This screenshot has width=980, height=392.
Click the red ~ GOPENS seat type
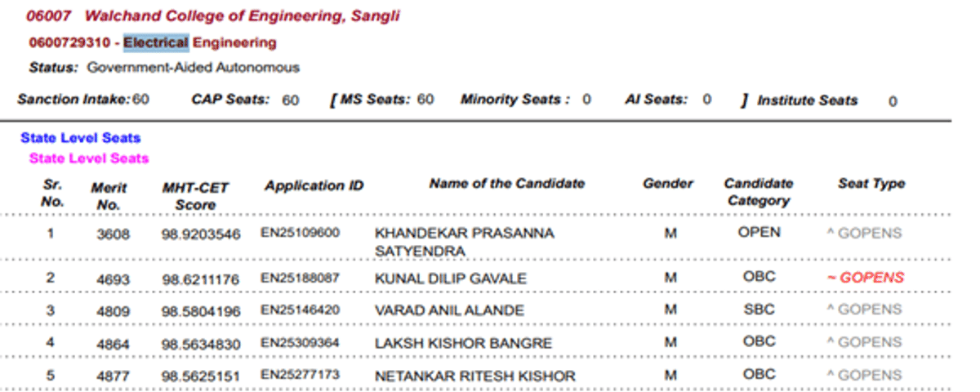[866, 278]
